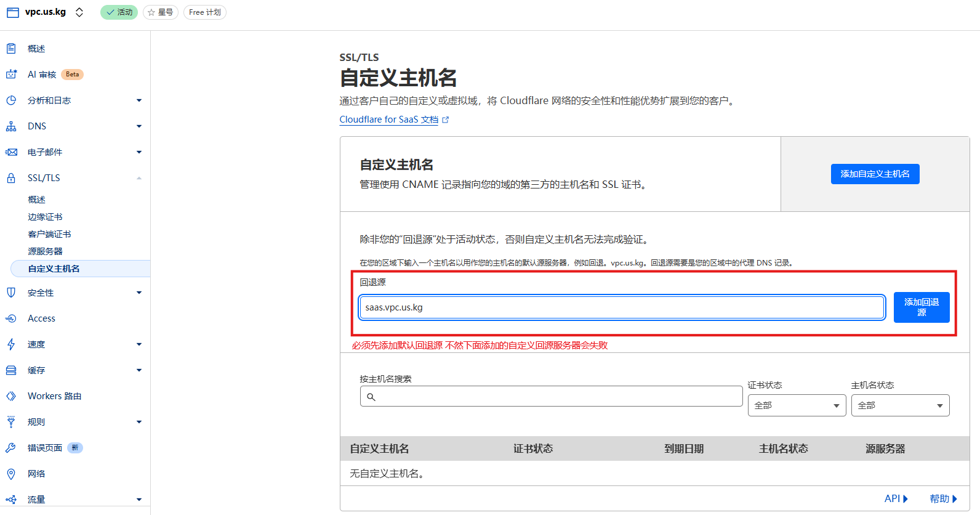Open Workers 路由 in the sidebar

click(x=54, y=396)
